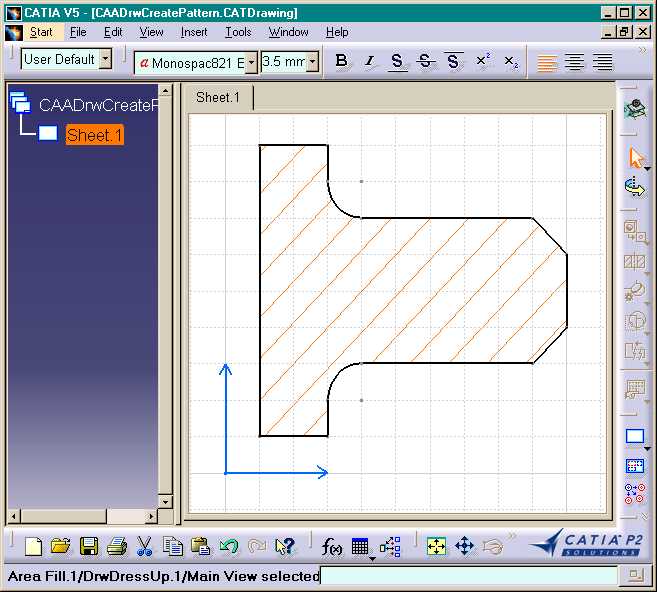Select Sheet.1 in the specification tree

(x=95, y=135)
